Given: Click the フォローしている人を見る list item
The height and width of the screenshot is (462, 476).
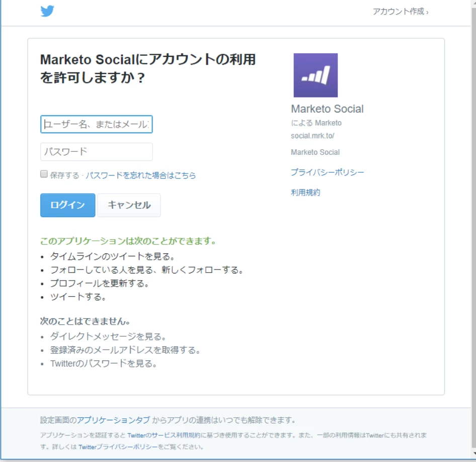Looking at the screenshot, I should [x=147, y=269].
